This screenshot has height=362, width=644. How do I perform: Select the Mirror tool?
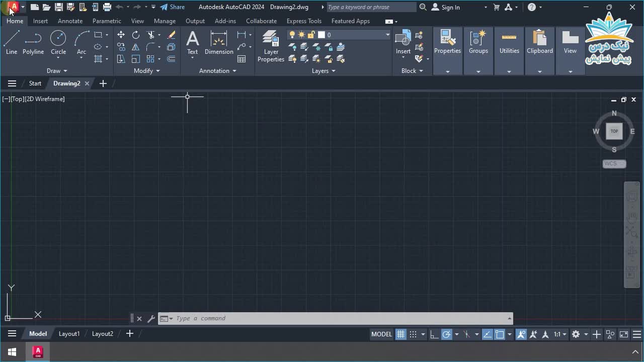136,47
